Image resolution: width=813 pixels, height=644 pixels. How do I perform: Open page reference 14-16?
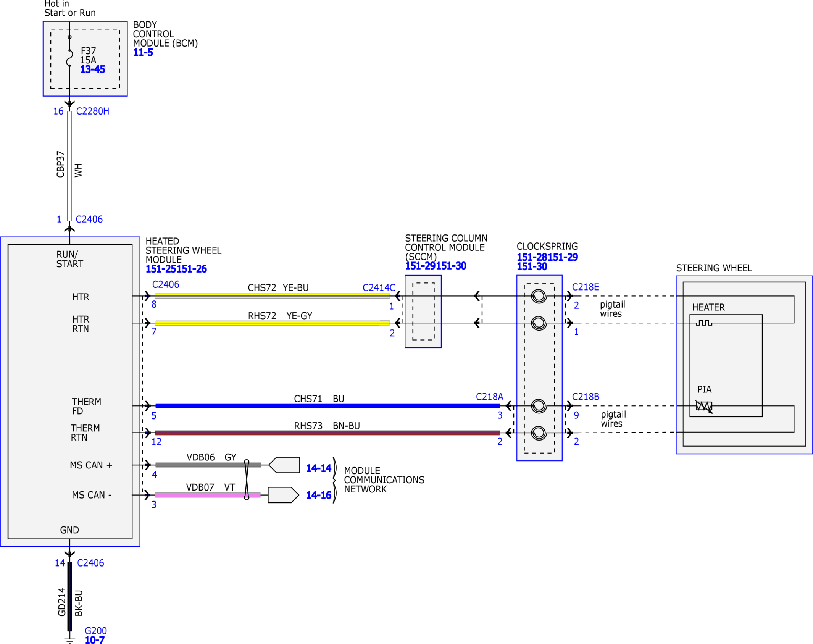[319, 496]
